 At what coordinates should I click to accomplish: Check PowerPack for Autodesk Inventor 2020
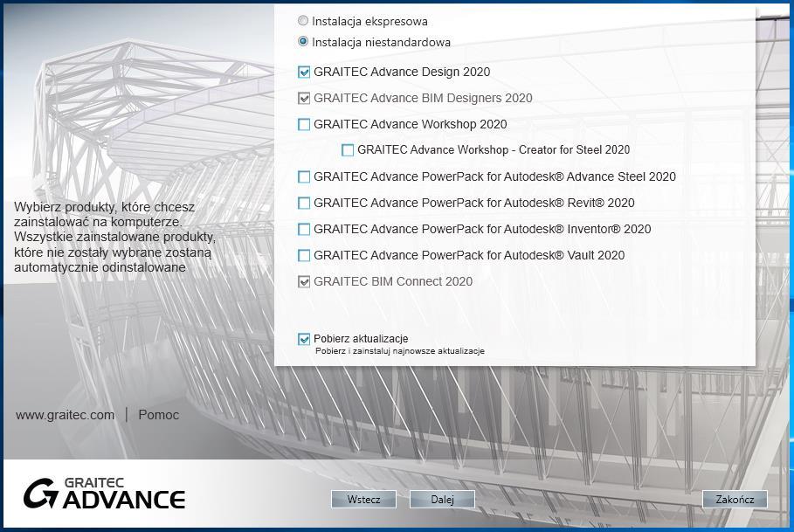304,229
